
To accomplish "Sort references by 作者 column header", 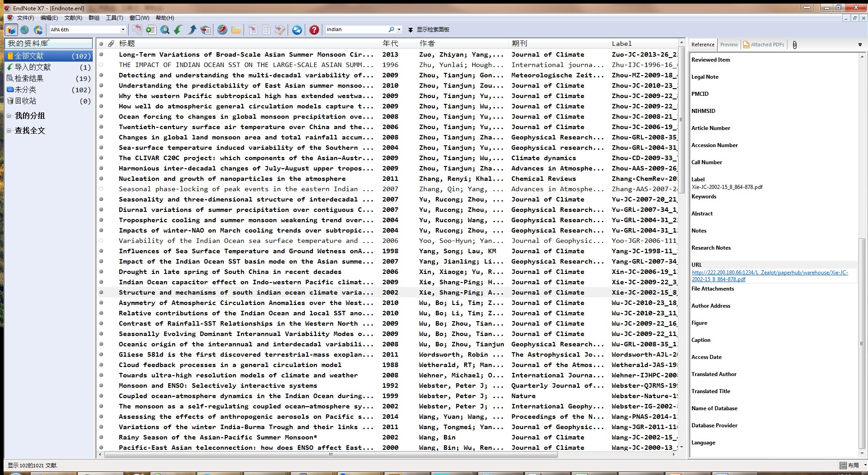I will tap(462, 44).
